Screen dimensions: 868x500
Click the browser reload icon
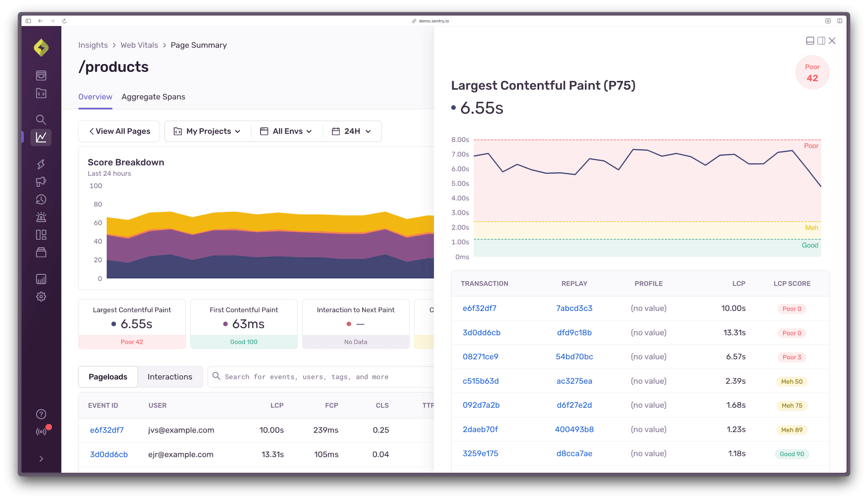point(64,21)
